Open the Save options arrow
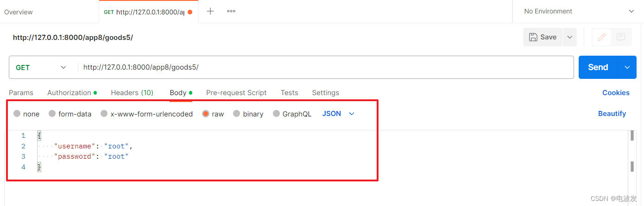Image resolution: width=644 pixels, height=206 pixels. tap(570, 37)
